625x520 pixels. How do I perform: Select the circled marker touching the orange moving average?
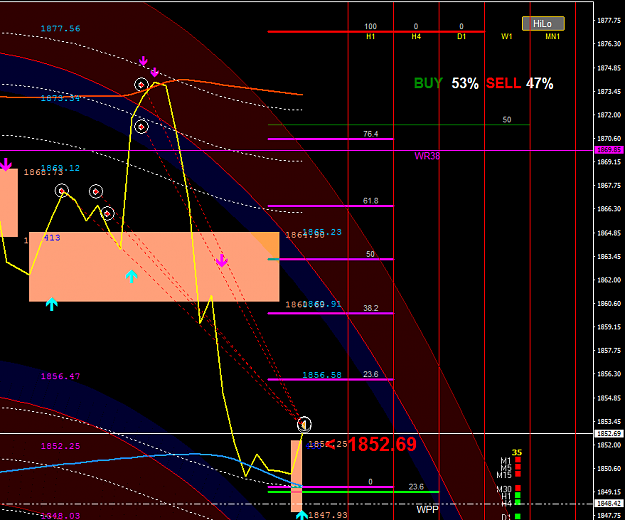coord(141,85)
